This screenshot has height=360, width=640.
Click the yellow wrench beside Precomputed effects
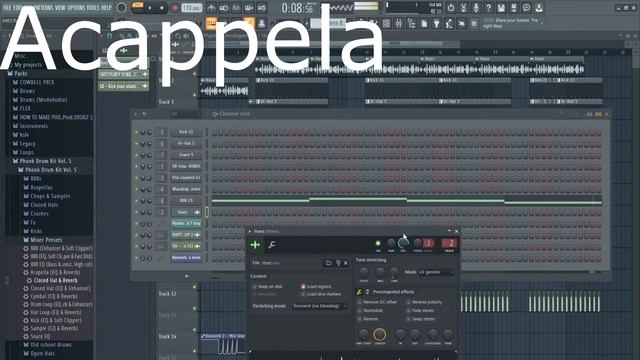tap(359, 292)
